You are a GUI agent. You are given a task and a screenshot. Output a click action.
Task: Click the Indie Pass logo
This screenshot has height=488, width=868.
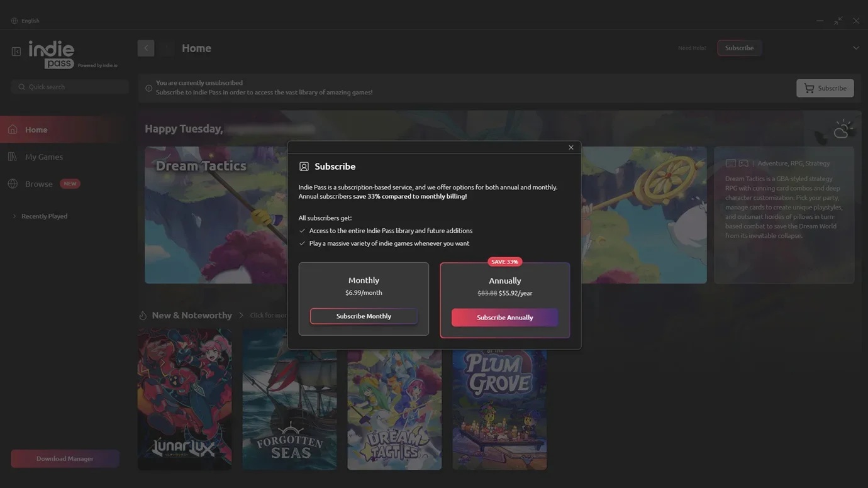coord(53,54)
